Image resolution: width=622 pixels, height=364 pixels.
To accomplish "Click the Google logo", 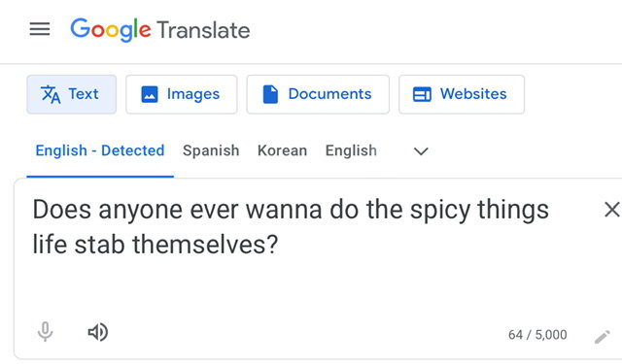I will [x=111, y=30].
